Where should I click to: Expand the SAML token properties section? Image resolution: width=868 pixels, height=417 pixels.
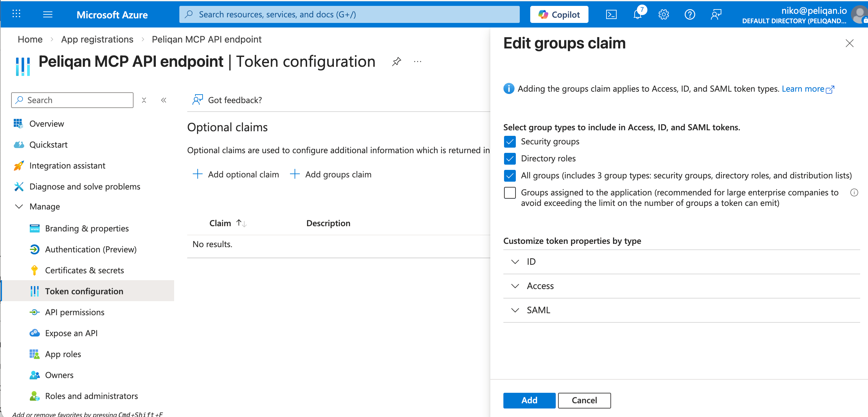click(x=681, y=310)
